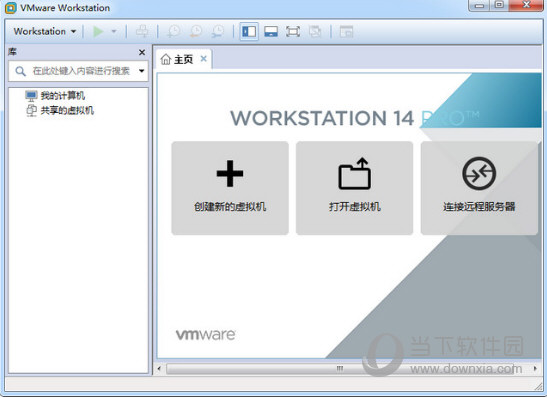Click the 打开虚拟机 tile
Image resolution: width=547 pixels, height=398 pixels.
click(x=354, y=188)
